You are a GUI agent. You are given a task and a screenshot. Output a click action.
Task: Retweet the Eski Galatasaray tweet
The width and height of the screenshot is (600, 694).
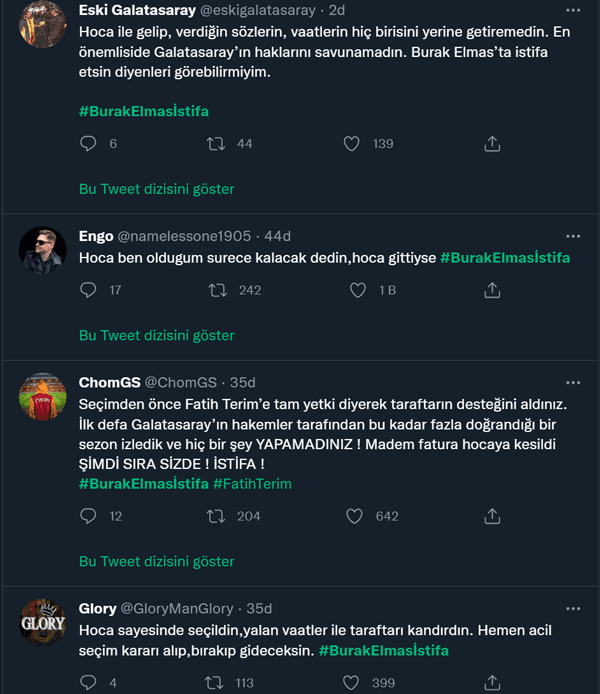pyautogui.click(x=215, y=144)
